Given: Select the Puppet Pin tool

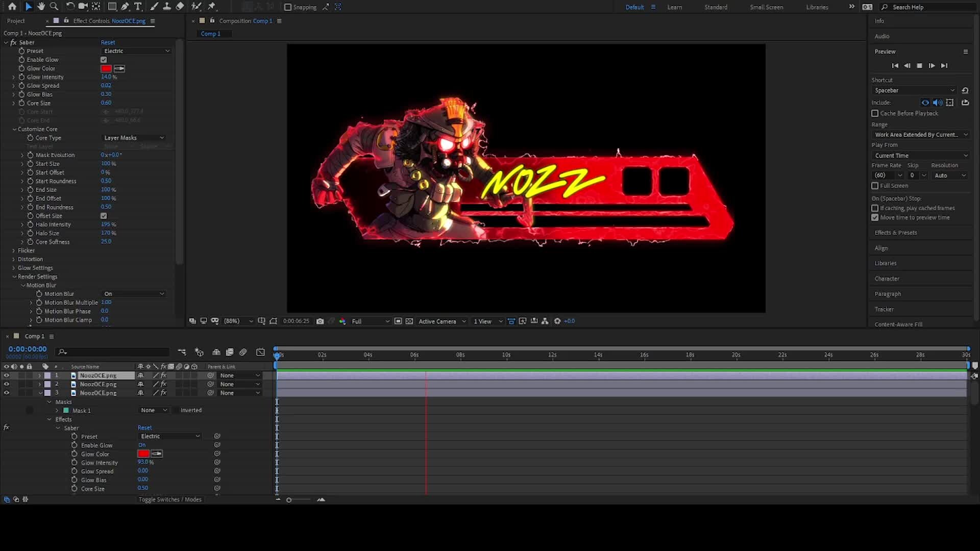Looking at the screenshot, I should click(x=211, y=7).
